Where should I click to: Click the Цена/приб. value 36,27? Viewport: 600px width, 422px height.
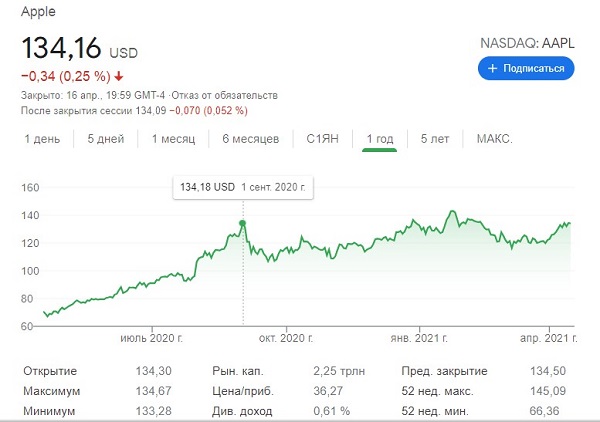[328, 391]
